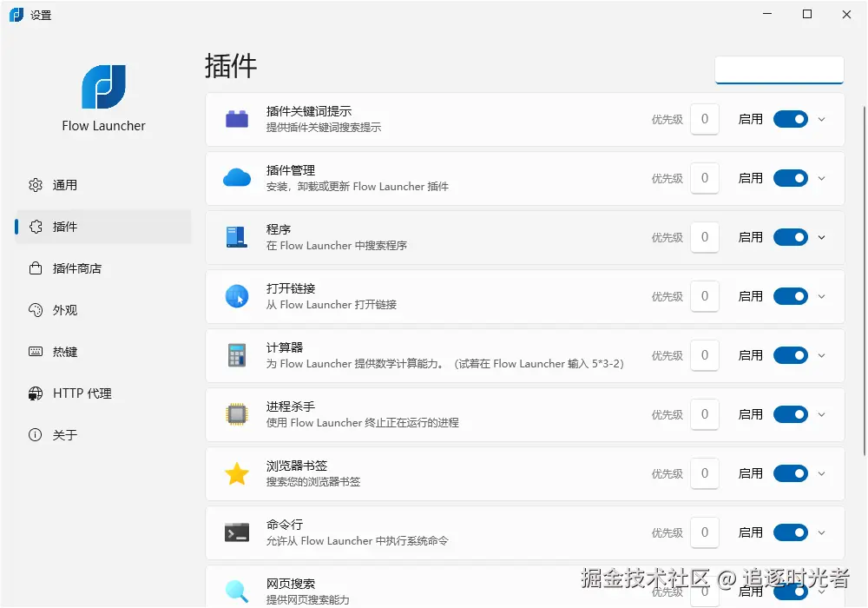Minimize the 设置 window
Screen dimensions: 868x608
click(x=767, y=15)
